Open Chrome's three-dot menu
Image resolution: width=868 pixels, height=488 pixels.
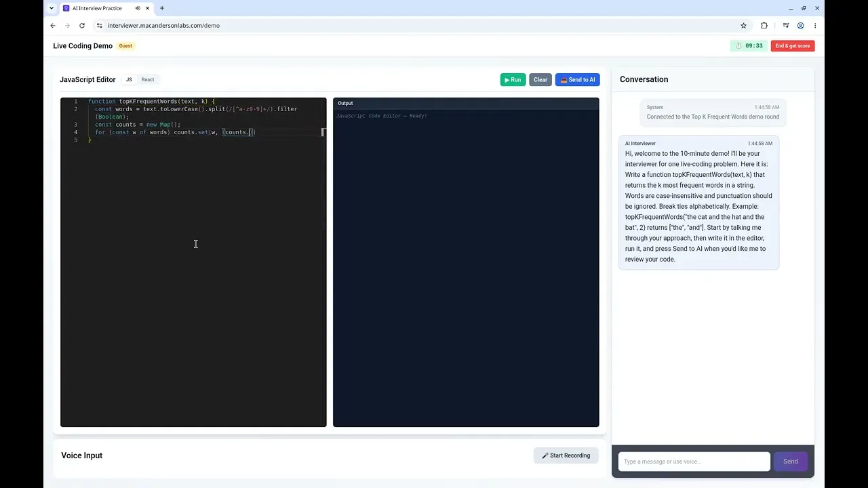[814, 26]
